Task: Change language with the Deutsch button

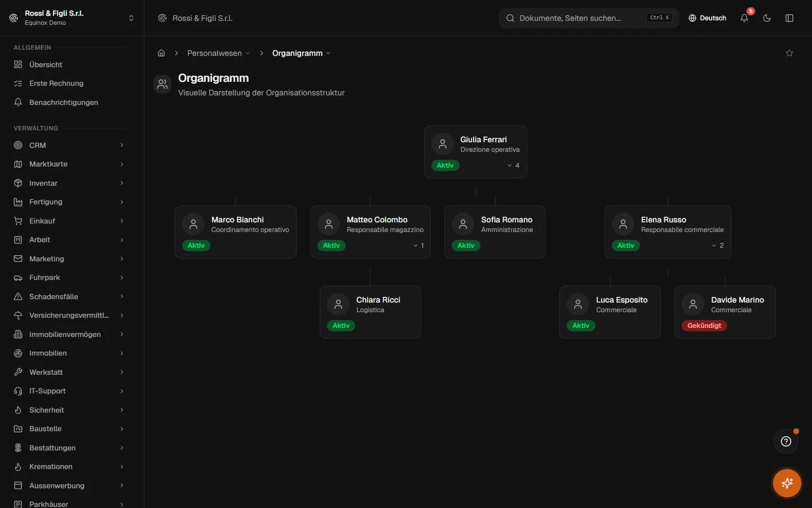Action: tap(707, 18)
